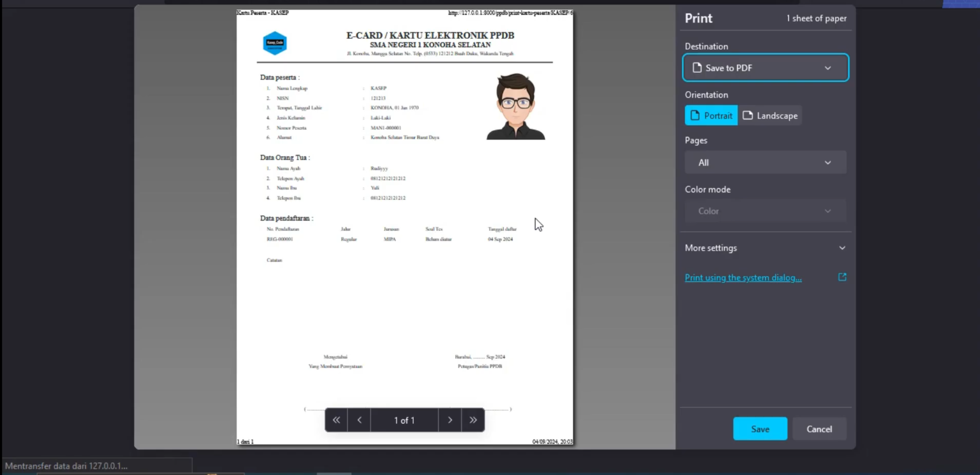Open the Color mode dropdown

pos(765,211)
